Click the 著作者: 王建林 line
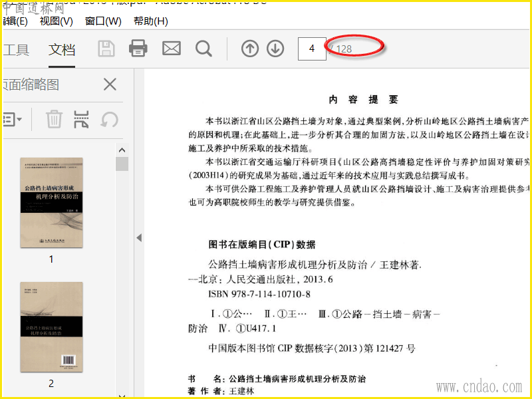This screenshot has height=399, width=532. point(221,391)
